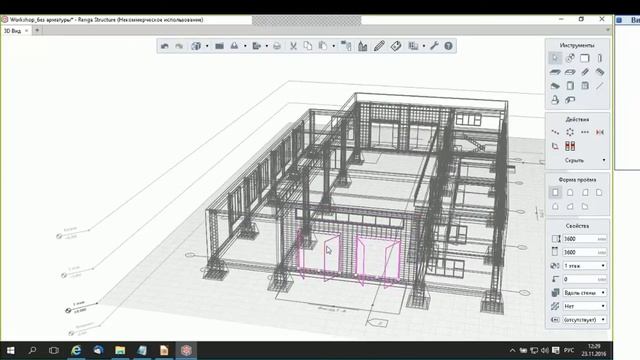The width and height of the screenshot is (640, 360).
Task: Open the Нет dropdown in Свойства
Action: 584,306
